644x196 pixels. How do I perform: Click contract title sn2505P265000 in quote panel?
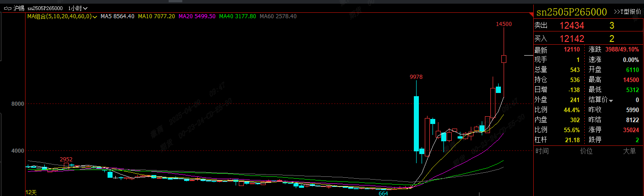click(x=571, y=12)
